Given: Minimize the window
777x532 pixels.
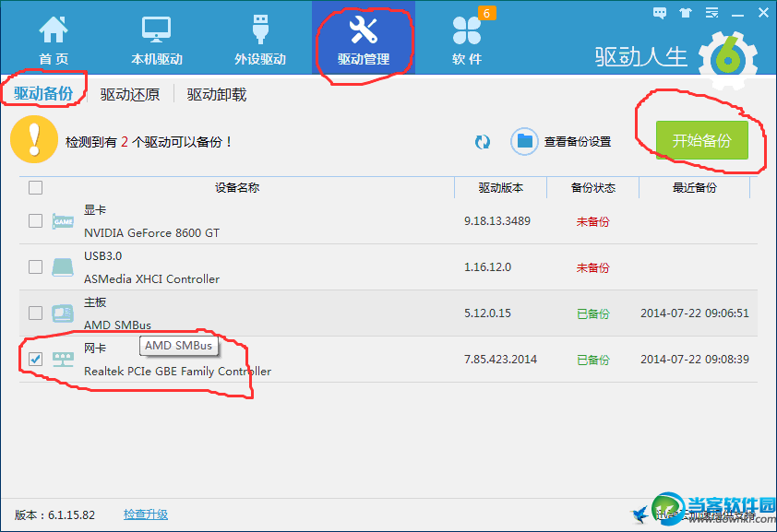Looking at the screenshot, I should click(x=737, y=14).
